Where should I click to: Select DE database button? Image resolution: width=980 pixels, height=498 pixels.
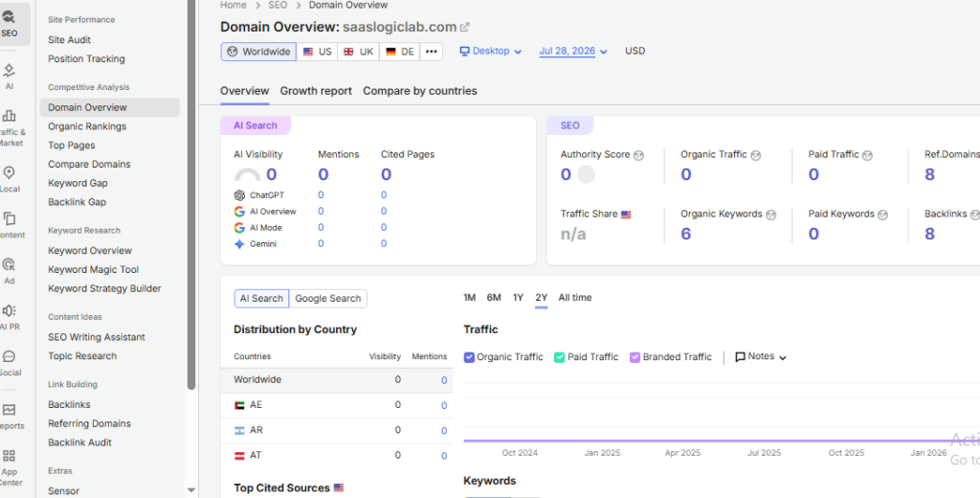(400, 52)
